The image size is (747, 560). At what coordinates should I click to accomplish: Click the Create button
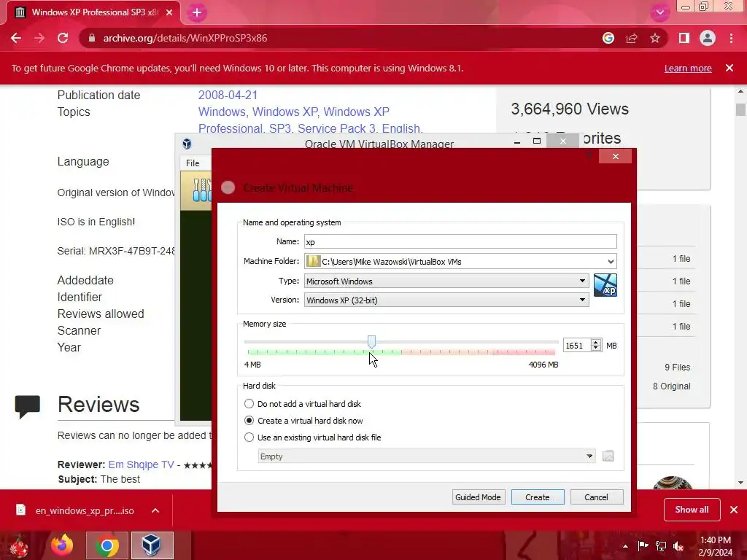538,497
